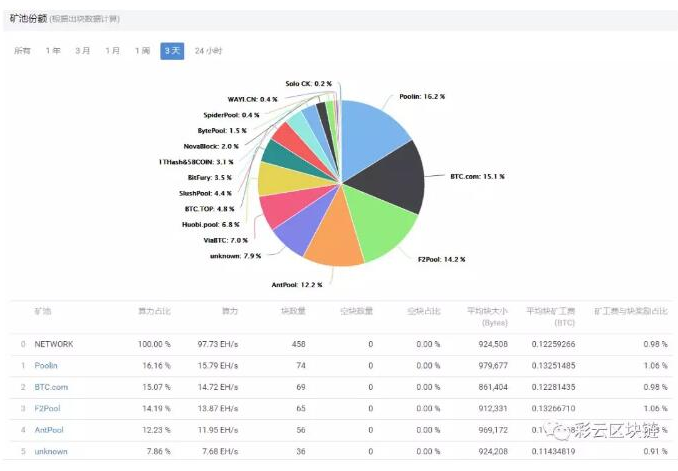The width and height of the screenshot is (678, 471).
Task: Open the AntPool pool link
Action: 49,430
